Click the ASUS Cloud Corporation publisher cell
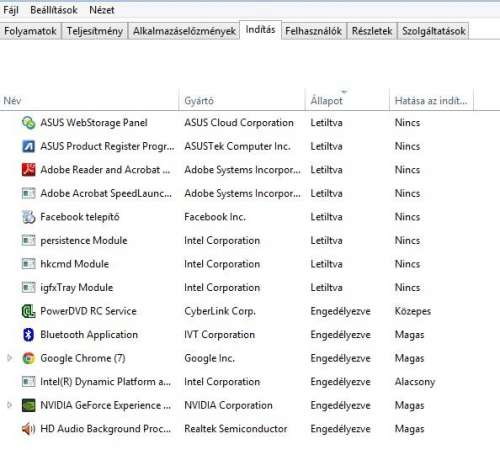 click(x=239, y=123)
